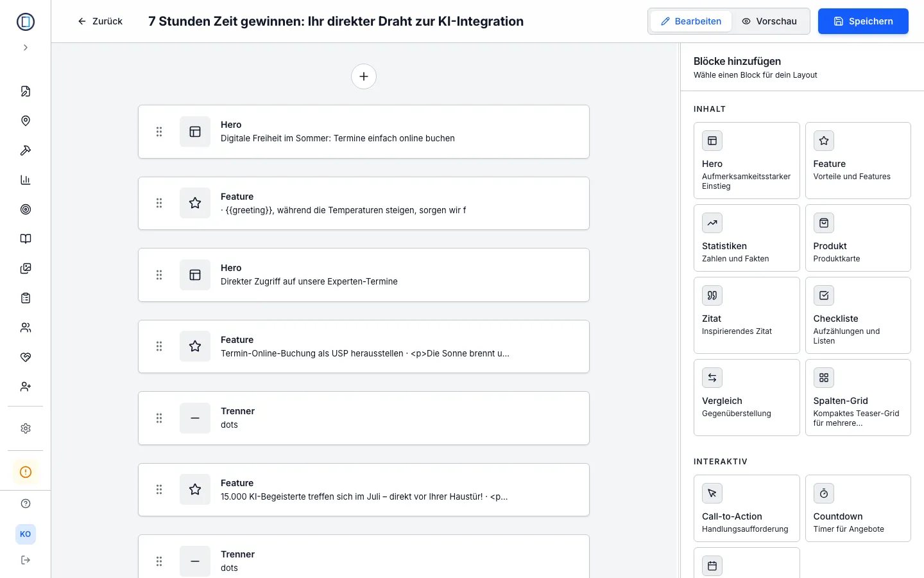The image size is (924, 578).
Task: Click layout icon of Digitale Freiheit Hero block
Action: click(x=195, y=132)
